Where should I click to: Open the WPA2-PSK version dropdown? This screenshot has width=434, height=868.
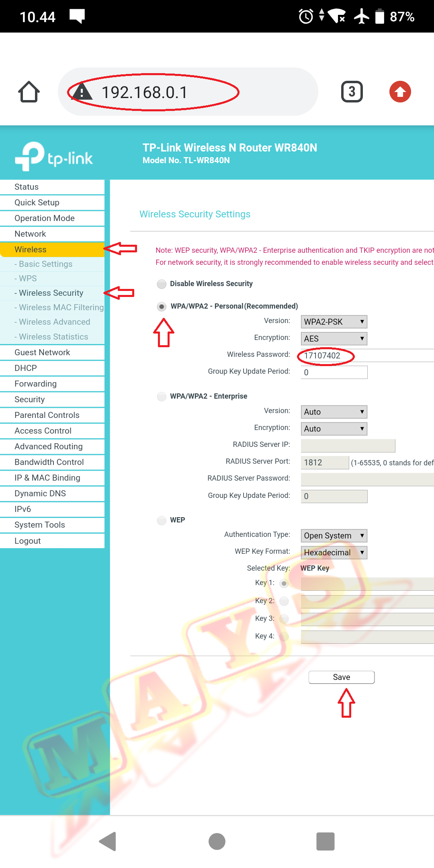tap(334, 322)
